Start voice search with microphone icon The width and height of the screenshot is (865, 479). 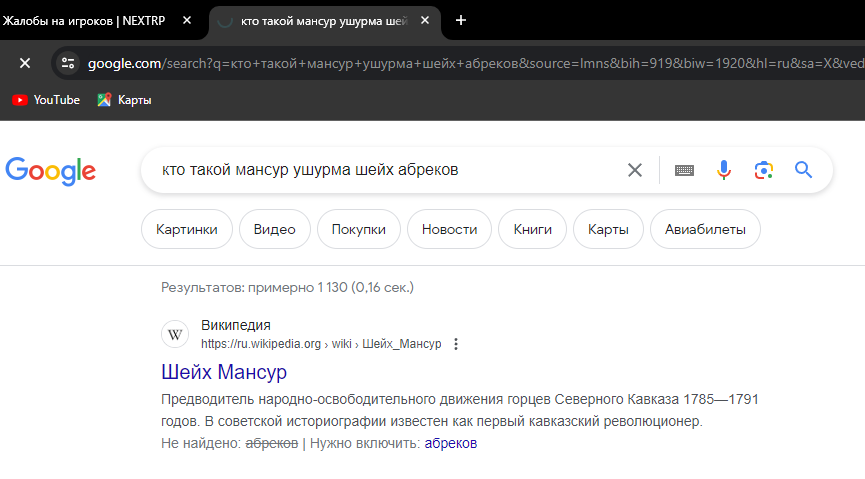pyautogui.click(x=724, y=170)
